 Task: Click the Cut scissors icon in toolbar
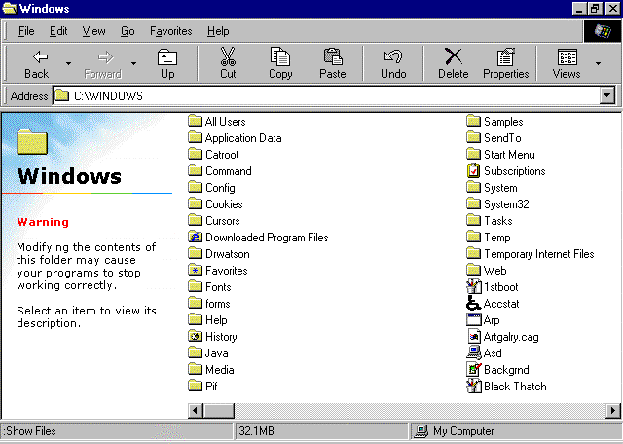[x=228, y=57]
